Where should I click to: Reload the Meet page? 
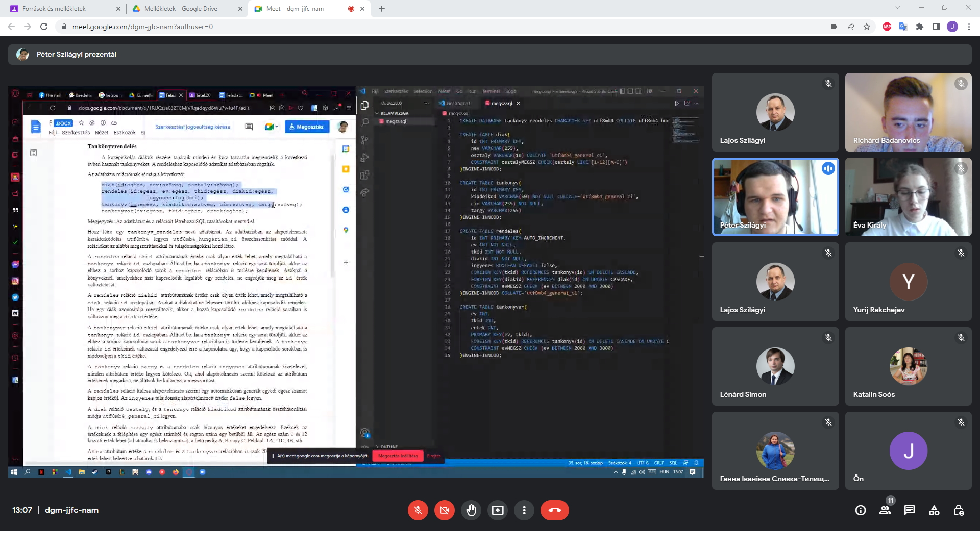[x=44, y=27]
